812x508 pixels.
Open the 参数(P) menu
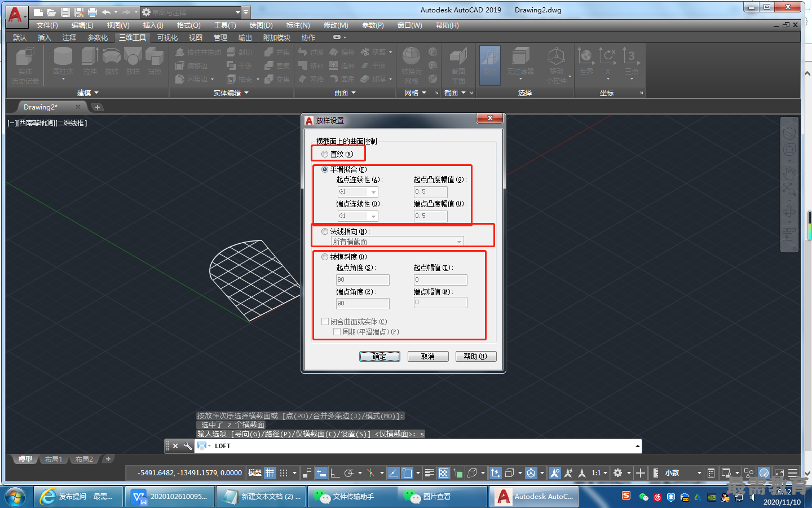tap(373, 25)
